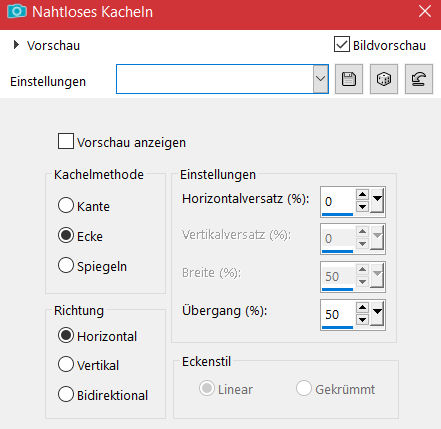The height and width of the screenshot is (429, 441).
Task: Increase Übergang value with up arrow
Action: 362,307
